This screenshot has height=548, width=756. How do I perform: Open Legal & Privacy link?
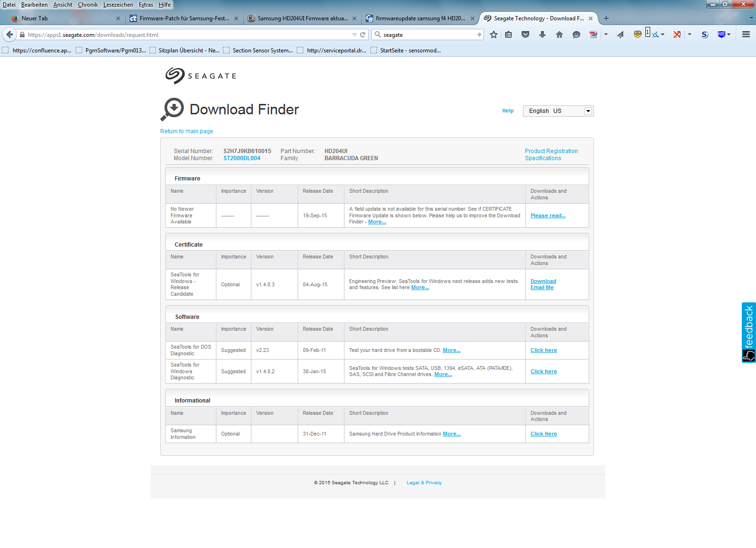point(424,483)
